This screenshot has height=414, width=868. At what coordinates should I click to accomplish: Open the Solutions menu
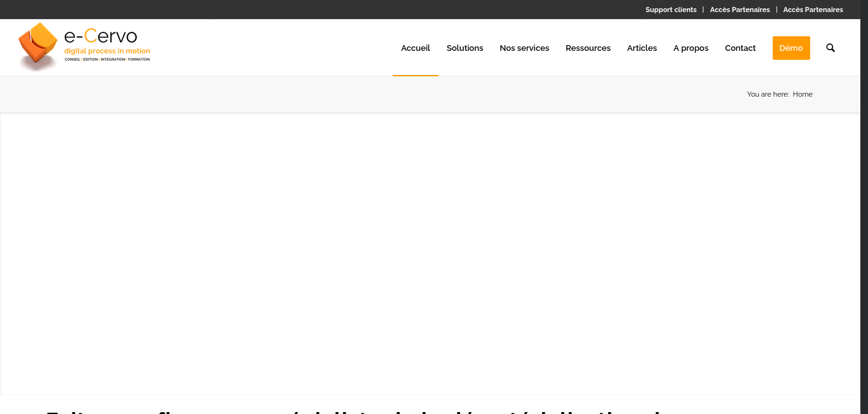point(465,48)
